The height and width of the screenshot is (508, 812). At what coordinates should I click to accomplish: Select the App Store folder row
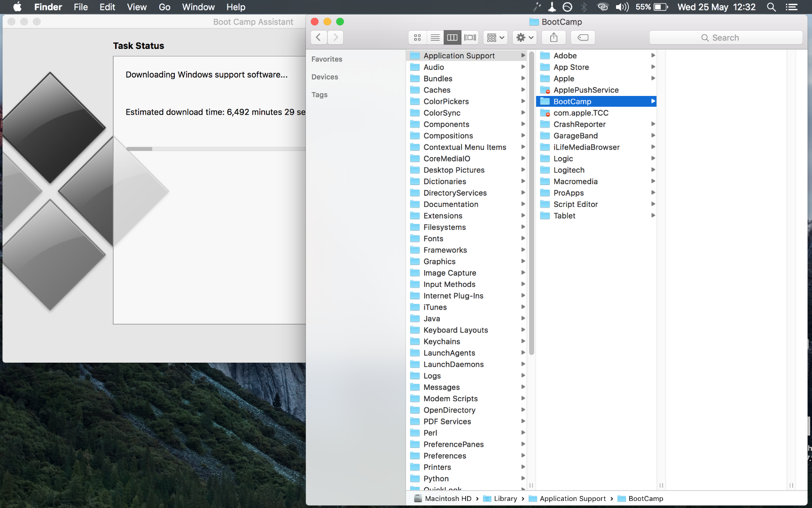pos(596,67)
